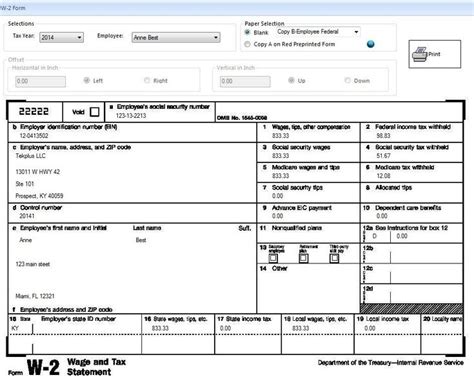The image size is (474, 384).
Task: Select the Blank paper radio button
Action: pos(247,32)
